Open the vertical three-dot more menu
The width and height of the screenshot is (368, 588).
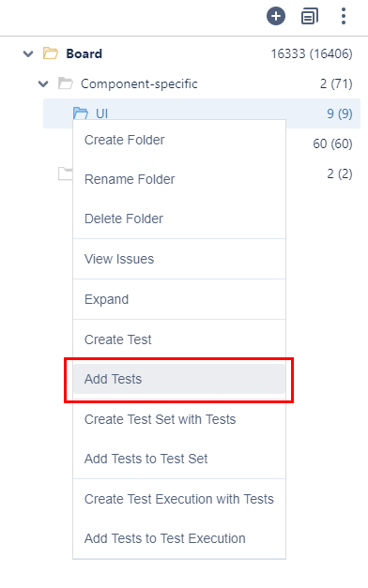[x=344, y=17]
